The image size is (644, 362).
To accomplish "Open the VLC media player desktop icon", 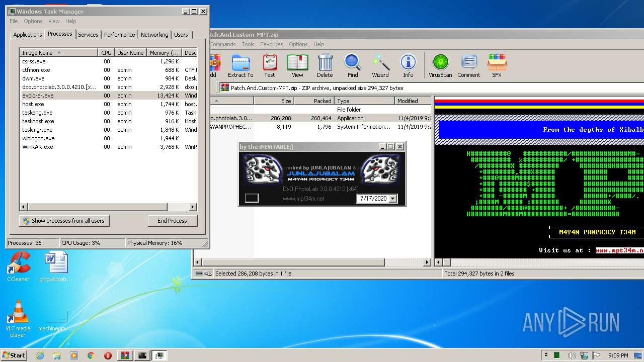I will pos(18,319).
